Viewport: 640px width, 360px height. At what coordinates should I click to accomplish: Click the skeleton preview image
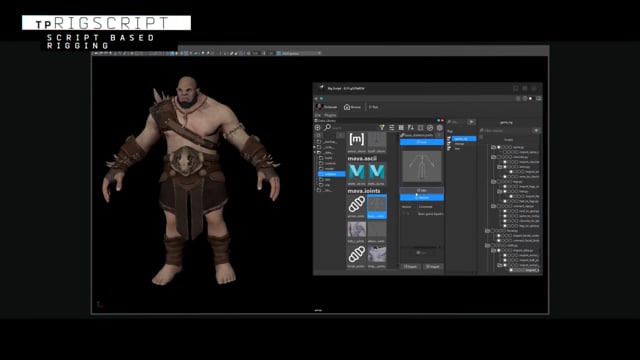click(422, 167)
